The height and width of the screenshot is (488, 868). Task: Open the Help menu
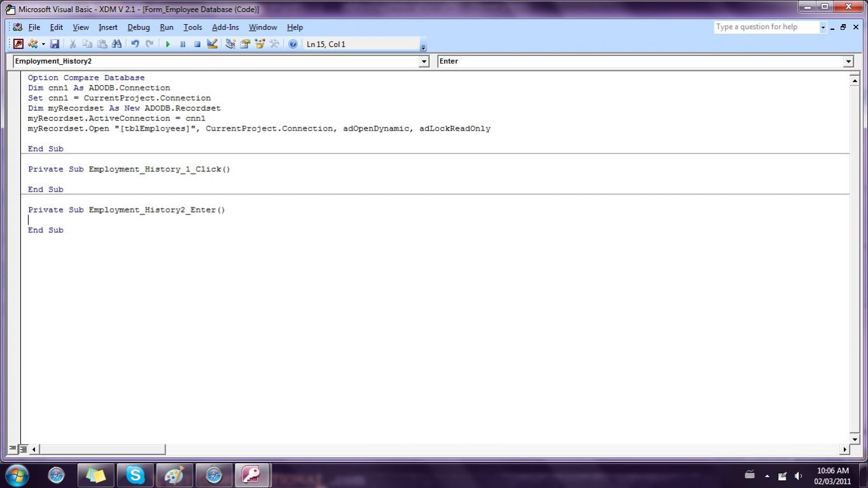(295, 27)
